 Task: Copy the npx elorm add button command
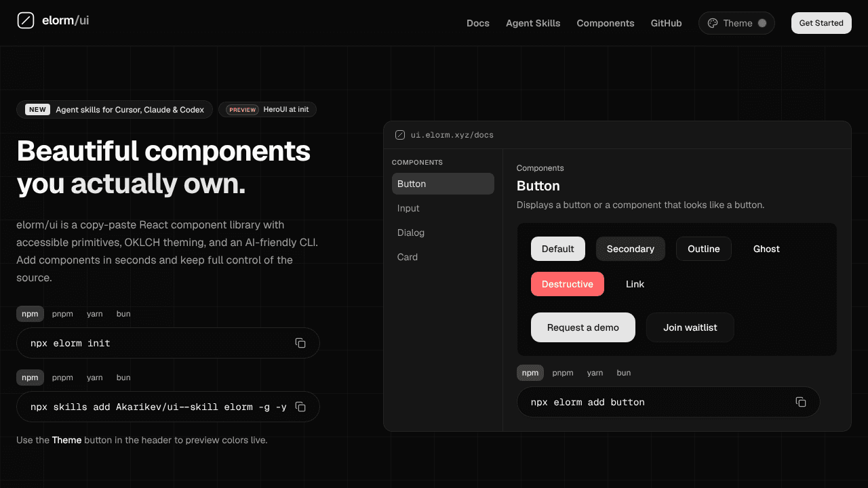coord(801,402)
